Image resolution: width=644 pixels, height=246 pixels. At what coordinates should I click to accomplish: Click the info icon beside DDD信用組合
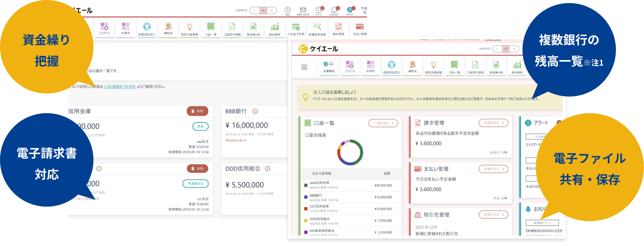point(267,169)
